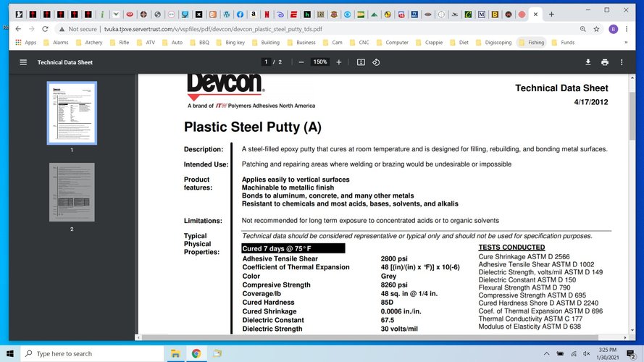Print the PDF document

[605, 62]
